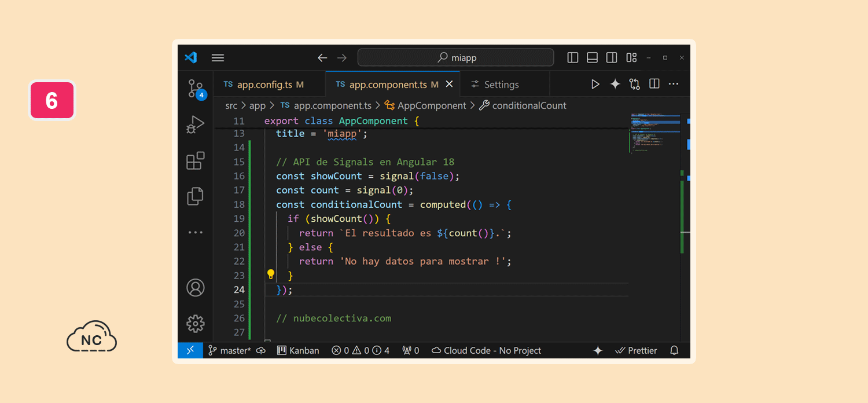
Task: Click the else keyword on line 21
Action: [310, 247]
